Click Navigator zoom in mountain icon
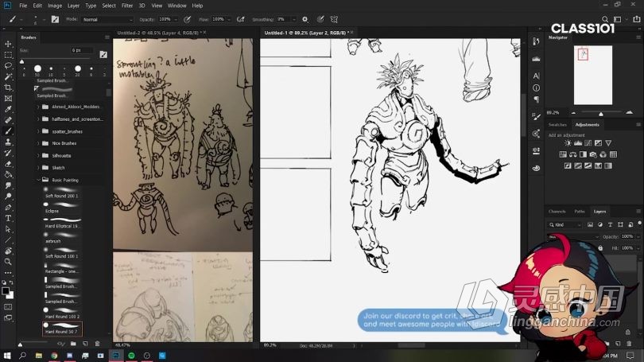 (629, 113)
